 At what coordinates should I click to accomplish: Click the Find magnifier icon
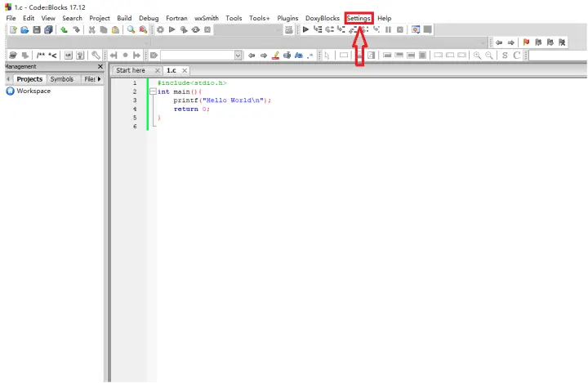click(x=131, y=29)
